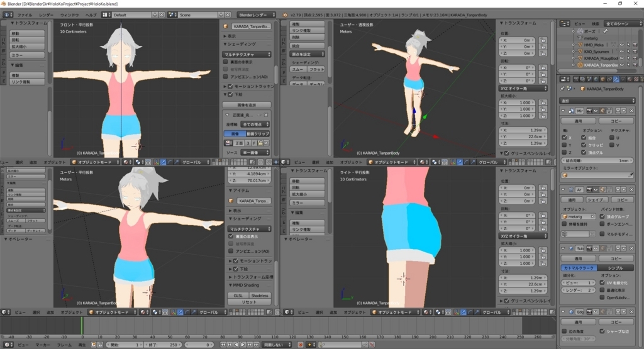The height and width of the screenshot is (349, 644).
Task: Click the 画像を追加 button
Action: tap(247, 105)
